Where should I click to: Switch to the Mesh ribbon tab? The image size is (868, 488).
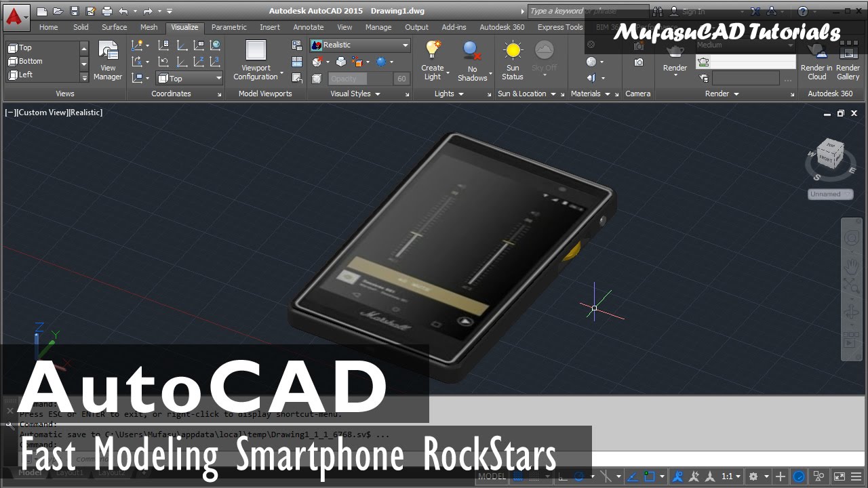click(149, 27)
